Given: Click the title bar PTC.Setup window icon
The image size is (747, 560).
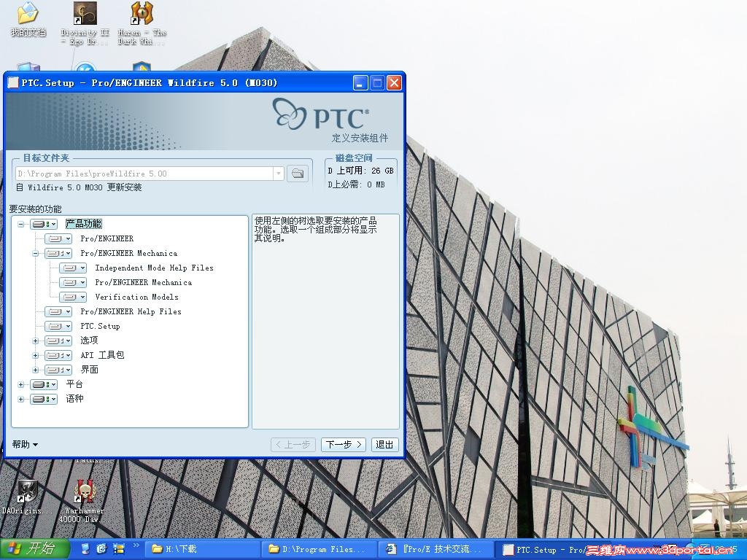Looking at the screenshot, I should pyautogui.click(x=13, y=83).
